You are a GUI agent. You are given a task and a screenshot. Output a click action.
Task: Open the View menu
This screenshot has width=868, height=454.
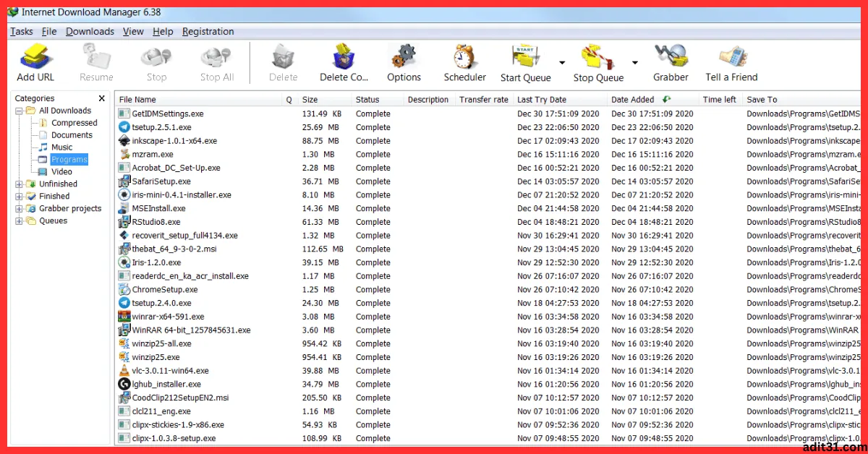[133, 31]
